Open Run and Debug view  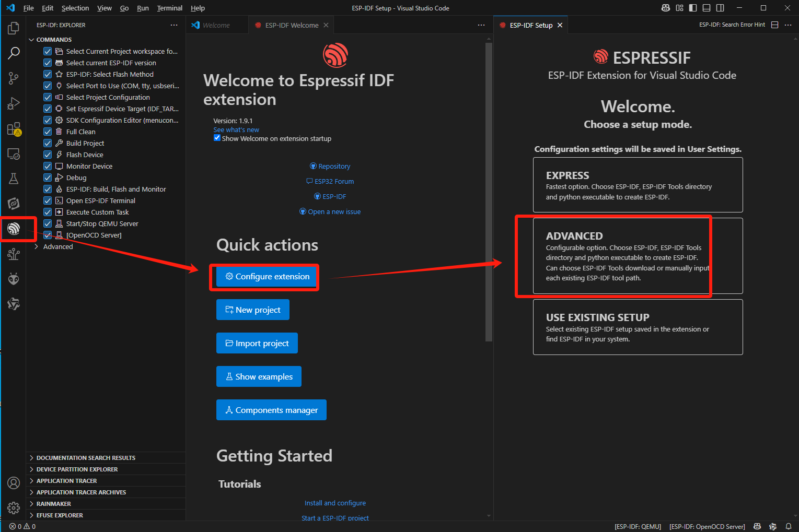(x=14, y=103)
